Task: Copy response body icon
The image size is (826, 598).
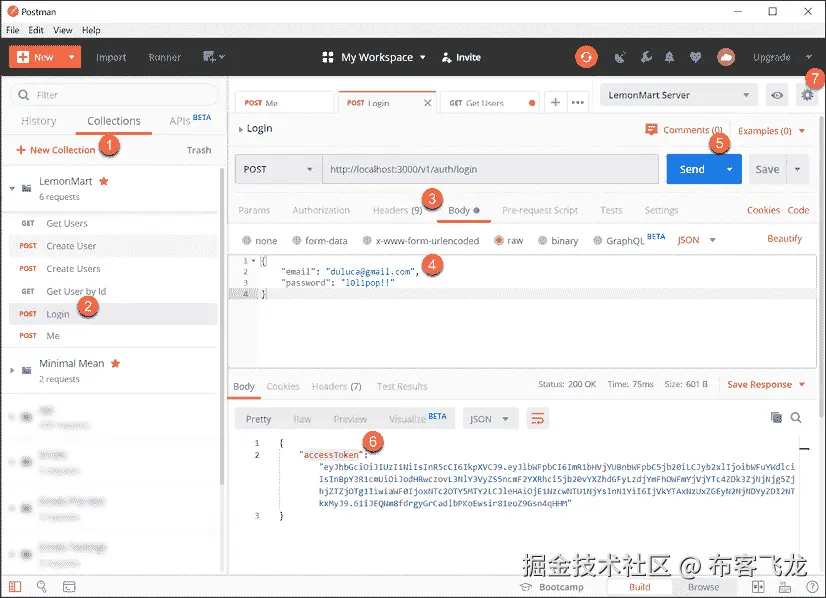Action: (776, 417)
